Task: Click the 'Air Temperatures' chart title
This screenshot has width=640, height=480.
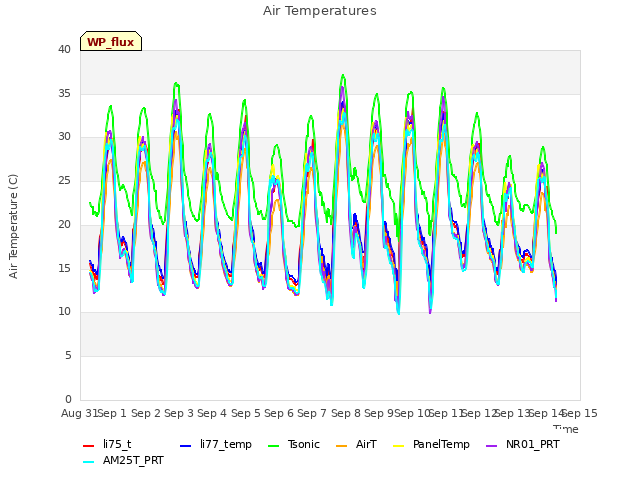Action: pos(320,11)
